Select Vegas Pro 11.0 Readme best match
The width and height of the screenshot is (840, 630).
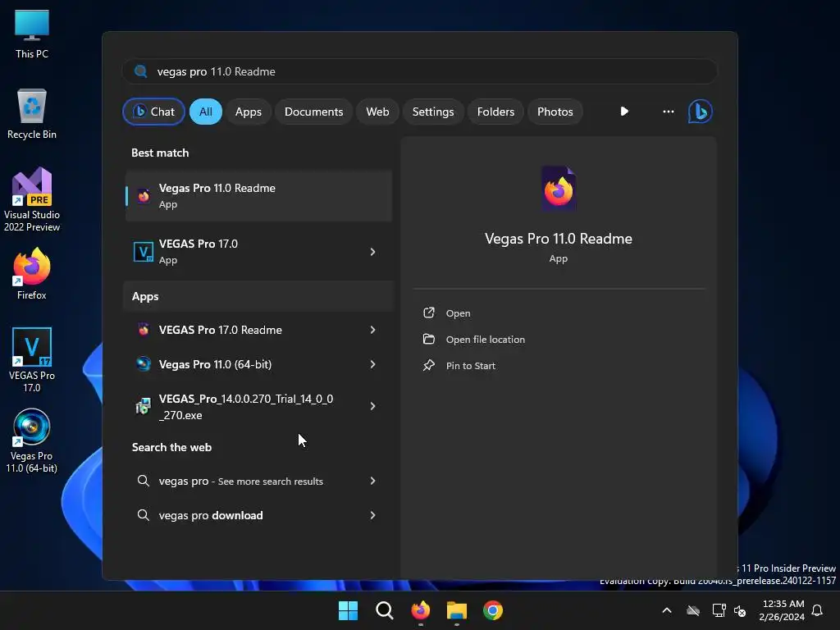click(258, 195)
